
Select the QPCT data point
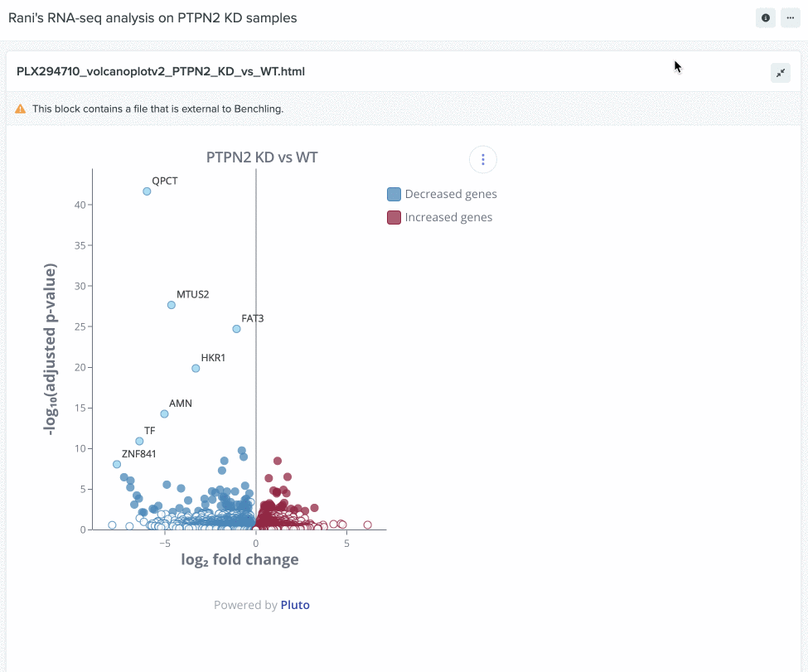[x=147, y=191]
